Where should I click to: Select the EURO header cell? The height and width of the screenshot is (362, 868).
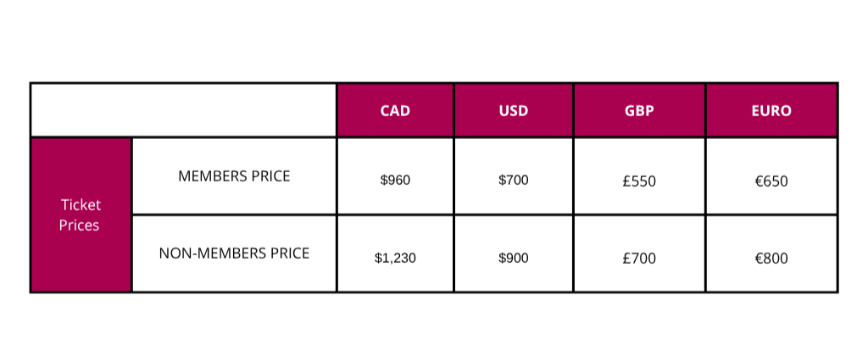coord(771,110)
